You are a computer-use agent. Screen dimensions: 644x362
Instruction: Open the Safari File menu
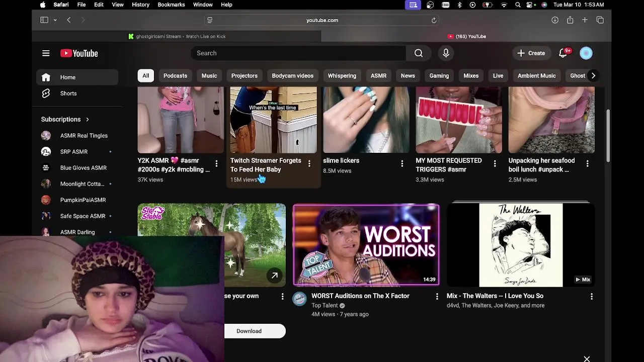82,5
